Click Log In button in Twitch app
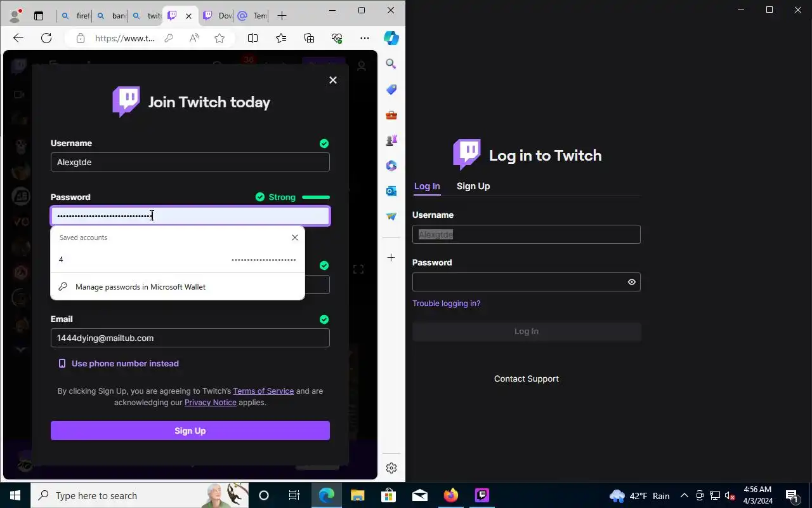 tap(527, 331)
